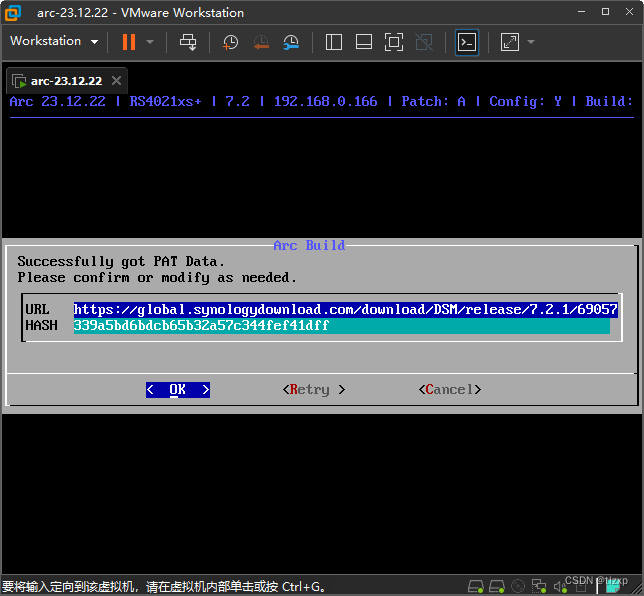Click the HASH input field
This screenshot has width=644, height=596.
coord(342,325)
